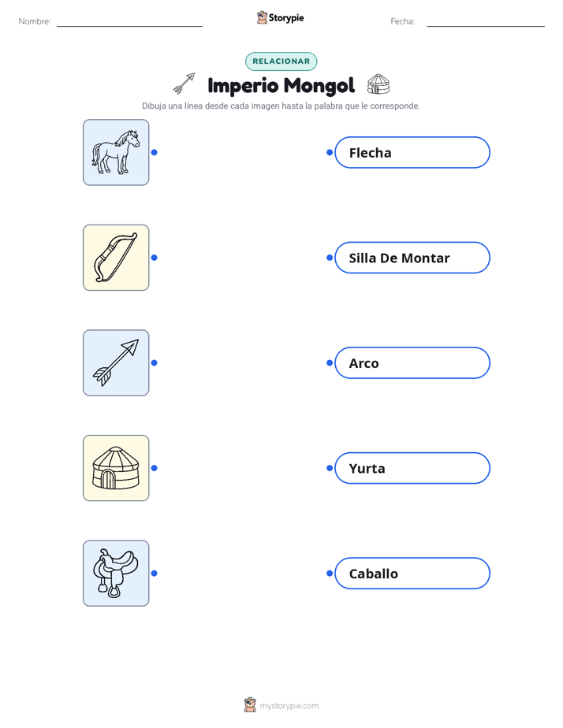Click the horse picture card
This screenshot has width=563, height=728.
tap(116, 152)
